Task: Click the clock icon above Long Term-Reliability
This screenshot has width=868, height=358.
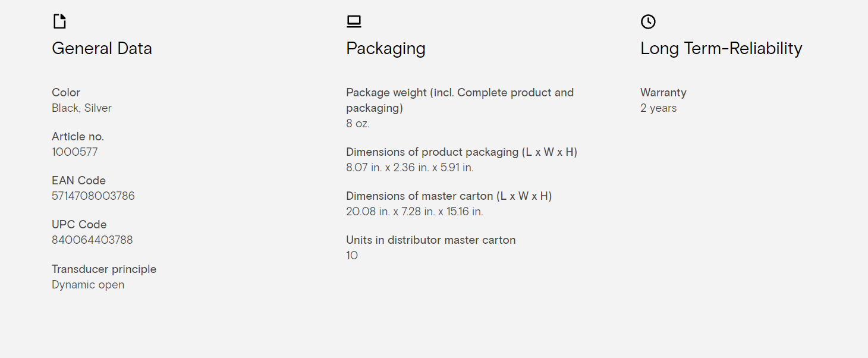Action: click(648, 21)
